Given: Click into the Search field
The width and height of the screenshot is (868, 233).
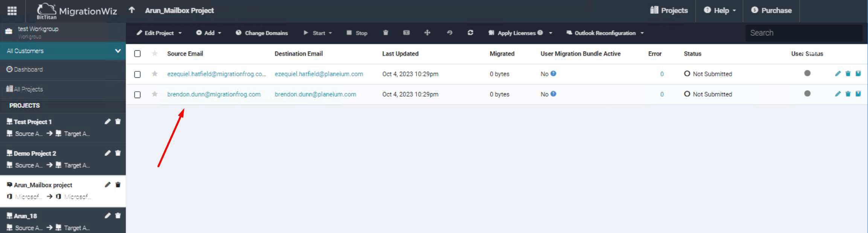Looking at the screenshot, I should coord(804,33).
